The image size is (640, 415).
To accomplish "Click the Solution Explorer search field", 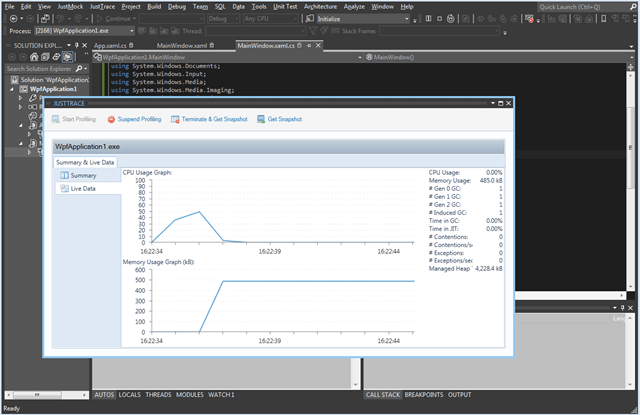I will tap(40, 69).
